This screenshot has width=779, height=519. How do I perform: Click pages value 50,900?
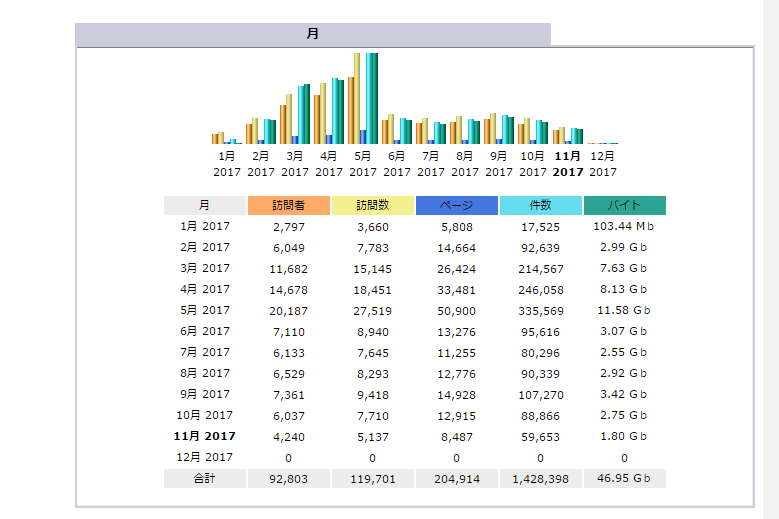click(x=457, y=311)
